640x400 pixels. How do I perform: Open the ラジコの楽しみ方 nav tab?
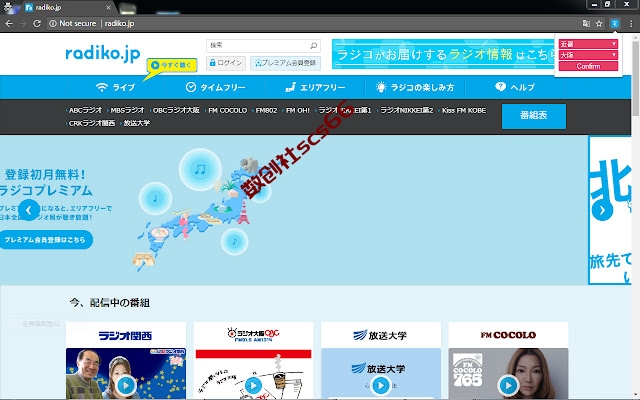pos(415,87)
